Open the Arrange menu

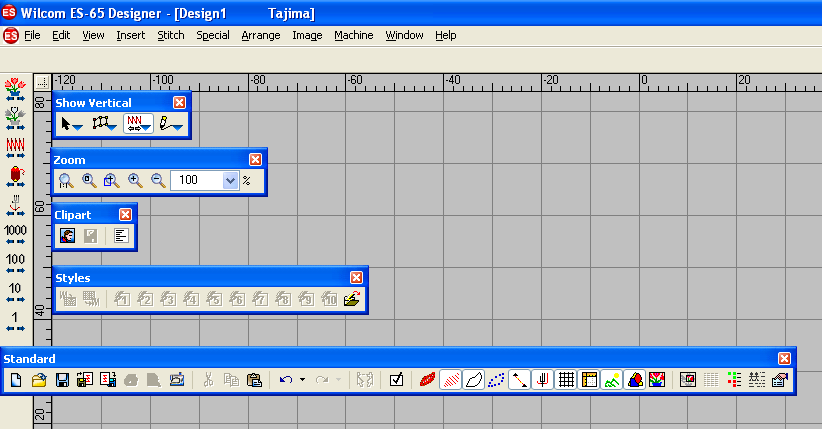261,35
